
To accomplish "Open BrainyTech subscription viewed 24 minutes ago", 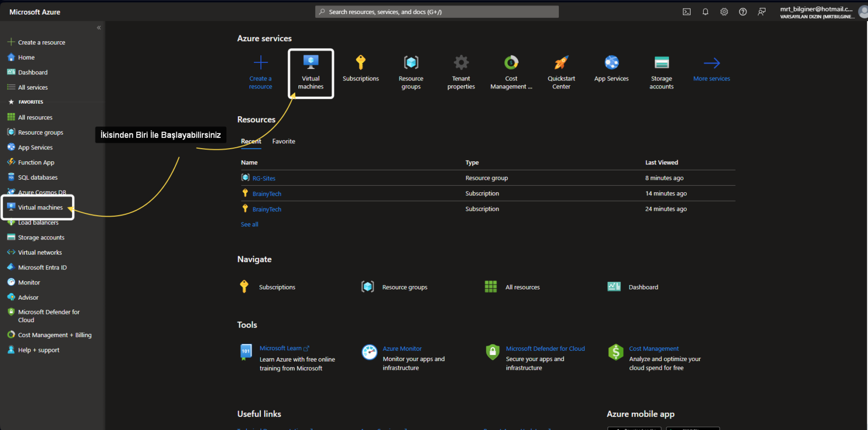I will coord(267,209).
